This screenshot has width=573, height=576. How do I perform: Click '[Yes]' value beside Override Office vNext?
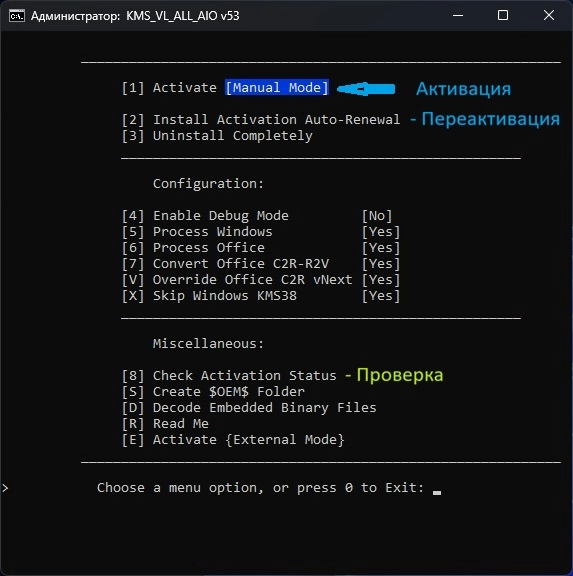[381, 280]
